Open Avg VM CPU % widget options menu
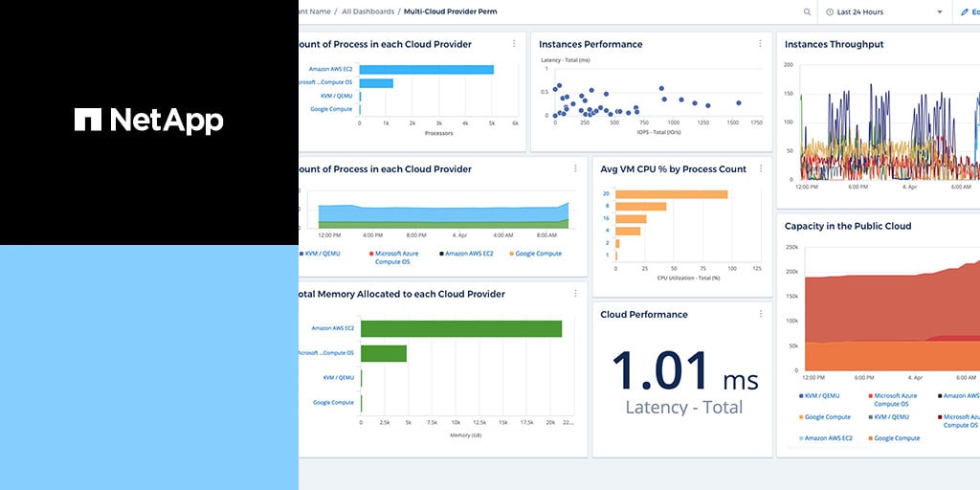 coord(760,169)
